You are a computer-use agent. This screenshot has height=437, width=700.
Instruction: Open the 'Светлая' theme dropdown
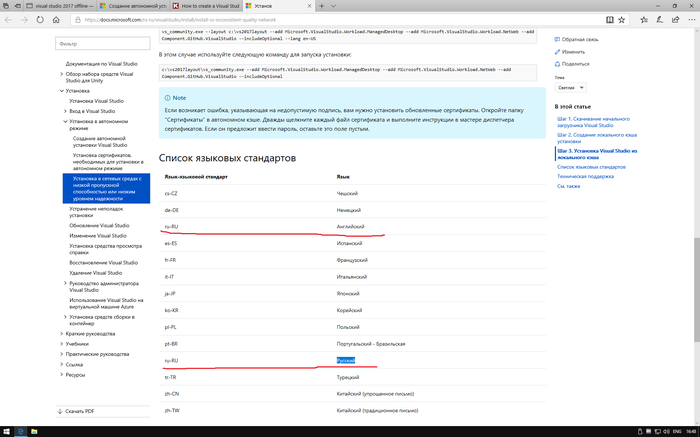coord(571,87)
